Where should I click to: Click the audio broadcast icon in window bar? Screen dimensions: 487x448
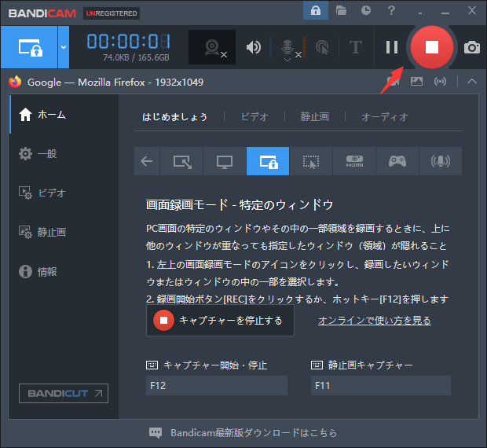[x=440, y=82]
